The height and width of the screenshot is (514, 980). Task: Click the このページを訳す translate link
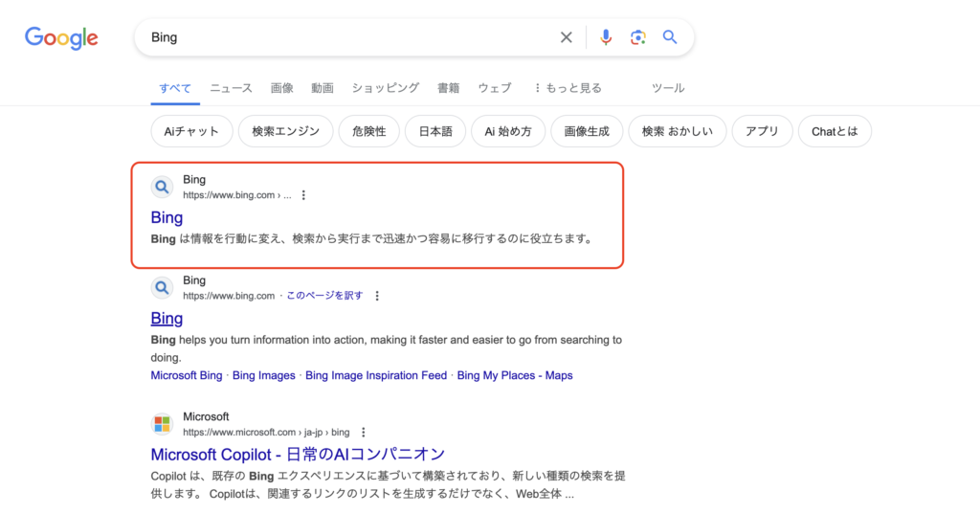(x=325, y=296)
